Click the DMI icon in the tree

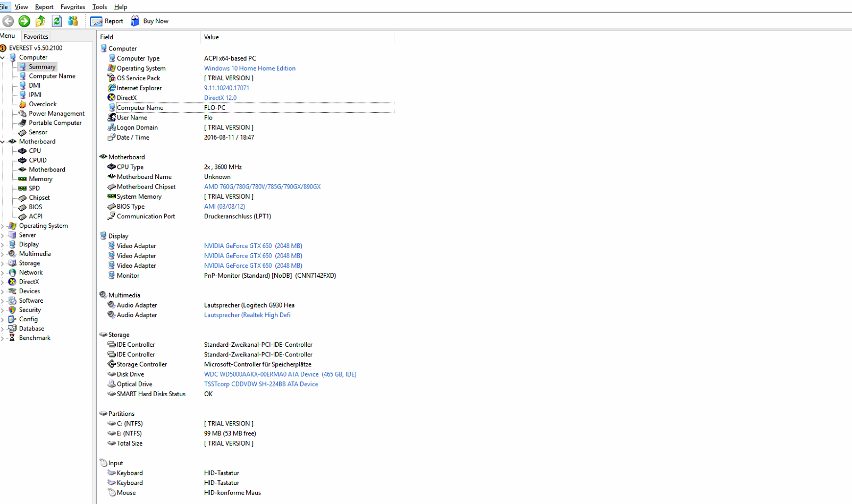[x=22, y=86]
